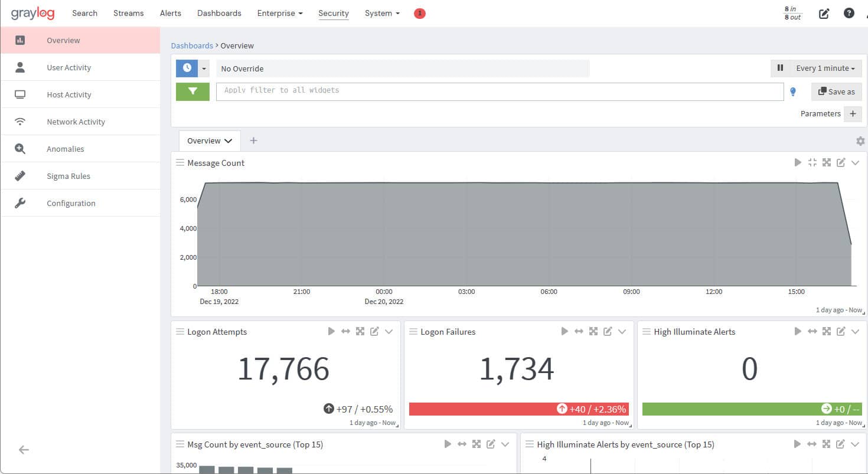Click the 17,766 Logon Attempts value
Screen dimensions: 868x474
click(283, 369)
